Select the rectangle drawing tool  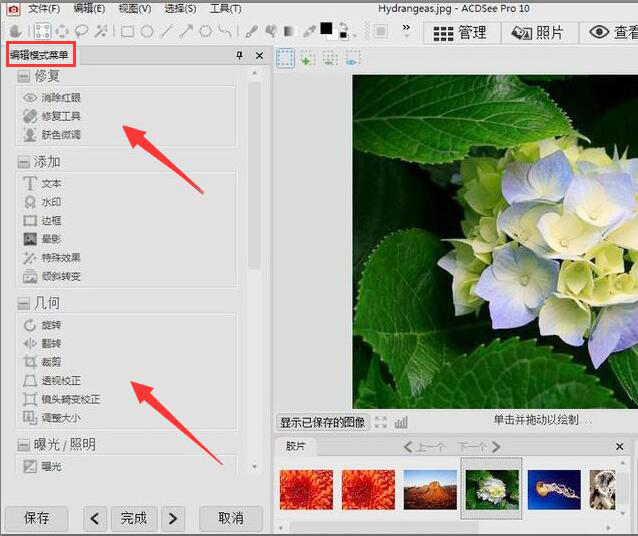point(128,31)
